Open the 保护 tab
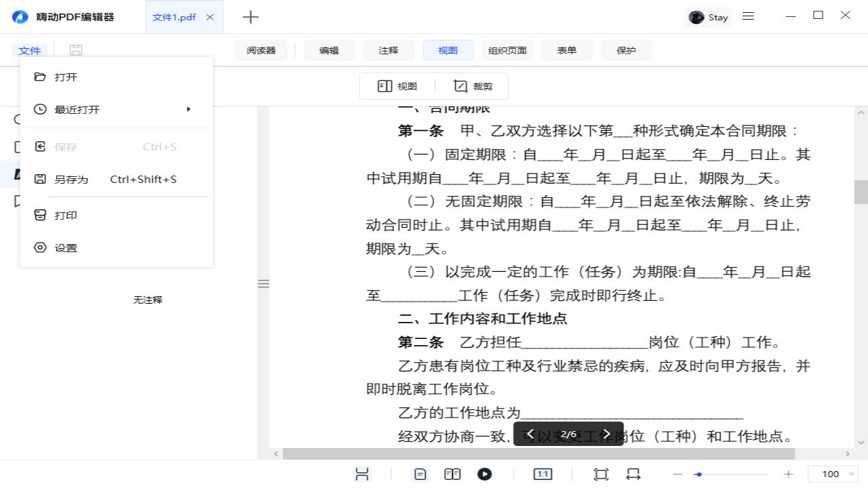Screen dimensions: 868x488 coord(627,50)
